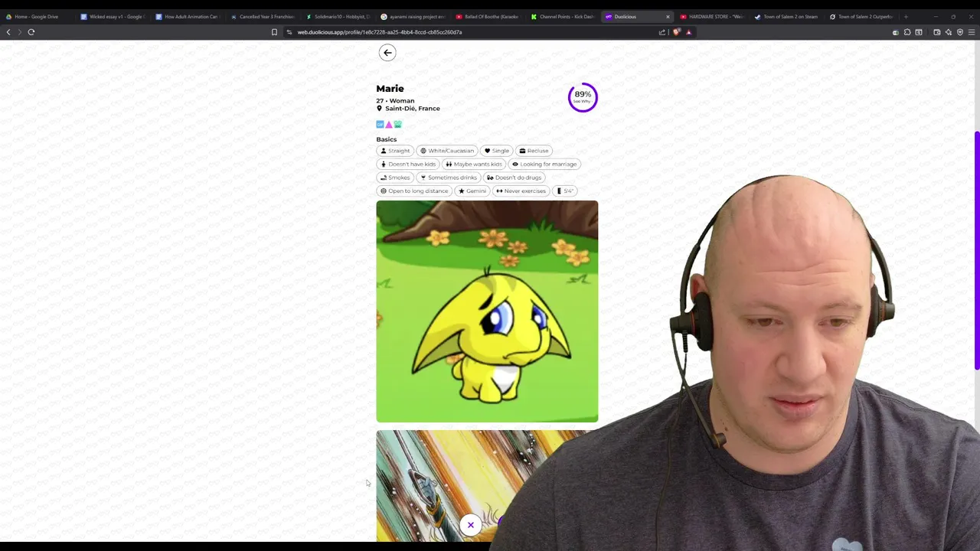This screenshot has height=551, width=980.
Task: Switch to Cancelled Year 3 Franchises tab
Action: click(x=263, y=16)
